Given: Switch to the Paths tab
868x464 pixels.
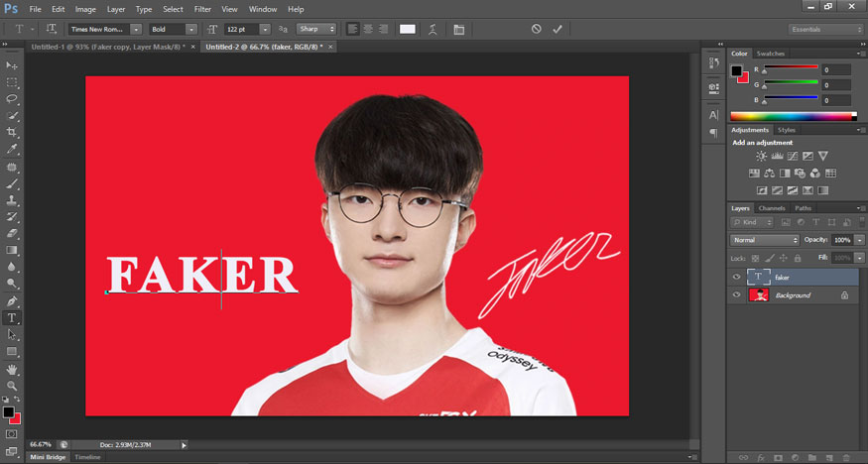Looking at the screenshot, I should (803, 208).
